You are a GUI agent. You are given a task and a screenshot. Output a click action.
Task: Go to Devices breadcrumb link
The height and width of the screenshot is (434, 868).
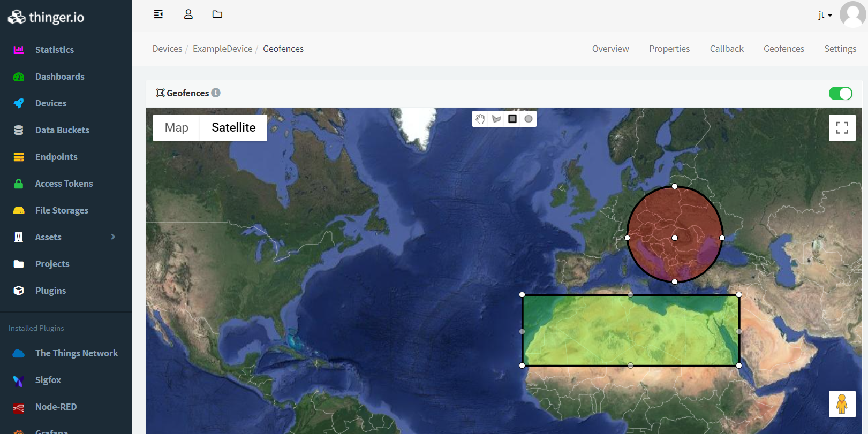point(168,49)
